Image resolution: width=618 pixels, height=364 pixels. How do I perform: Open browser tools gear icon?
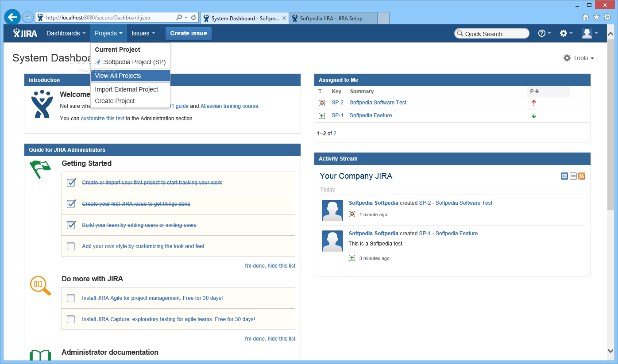click(x=607, y=17)
